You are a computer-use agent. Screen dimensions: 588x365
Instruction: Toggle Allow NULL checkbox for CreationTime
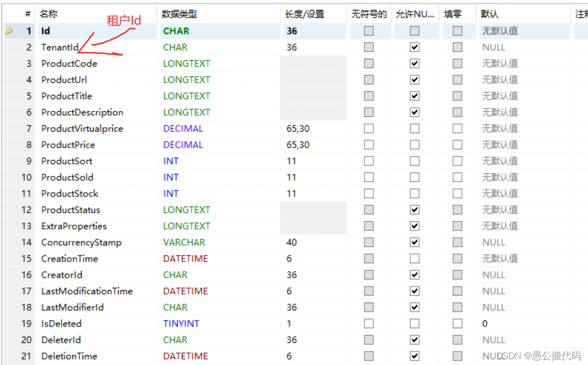414,259
